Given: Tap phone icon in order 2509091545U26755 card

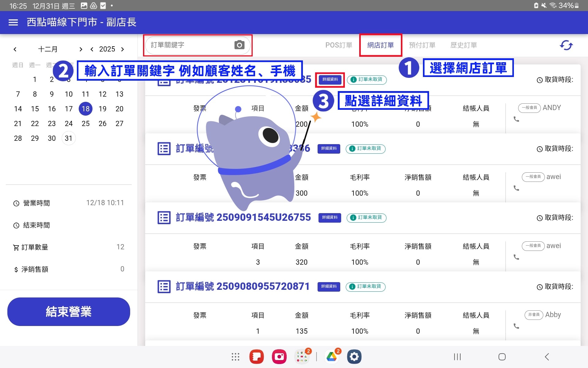Looking at the screenshot, I should [516, 257].
